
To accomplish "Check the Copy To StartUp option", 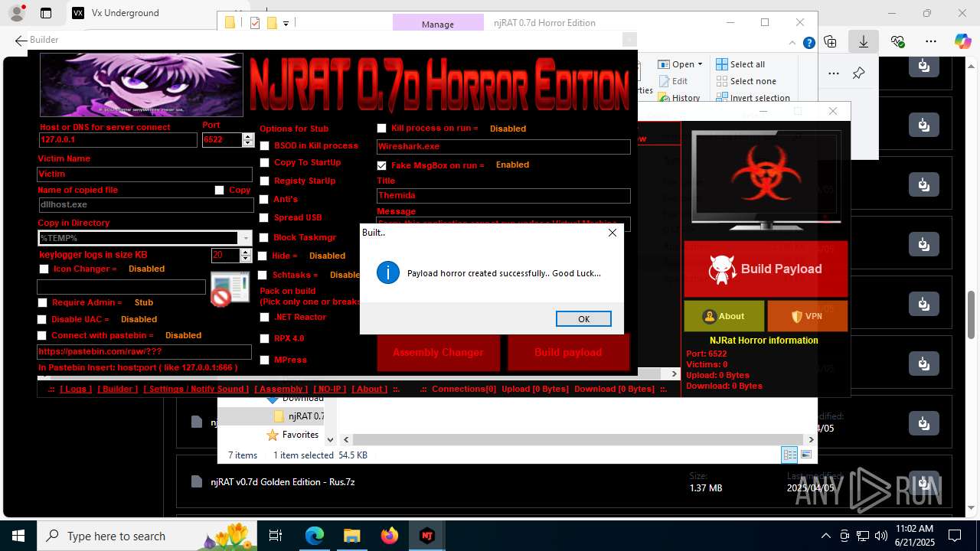I will (264, 162).
